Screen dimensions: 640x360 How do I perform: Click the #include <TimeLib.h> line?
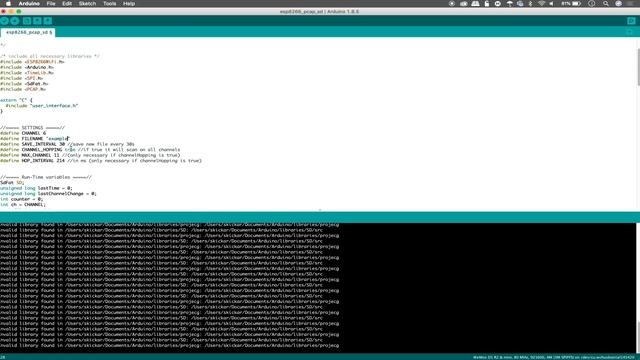pyautogui.click(x=27, y=73)
